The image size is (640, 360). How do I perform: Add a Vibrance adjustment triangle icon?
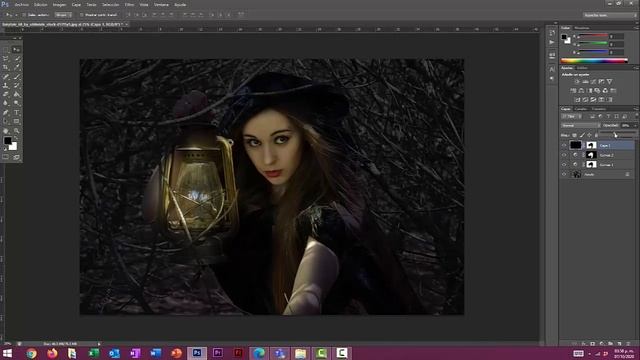pyautogui.click(x=609, y=82)
